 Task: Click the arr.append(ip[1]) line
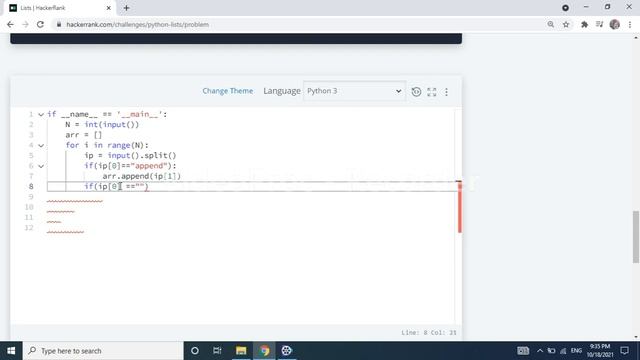(x=142, y=176)
